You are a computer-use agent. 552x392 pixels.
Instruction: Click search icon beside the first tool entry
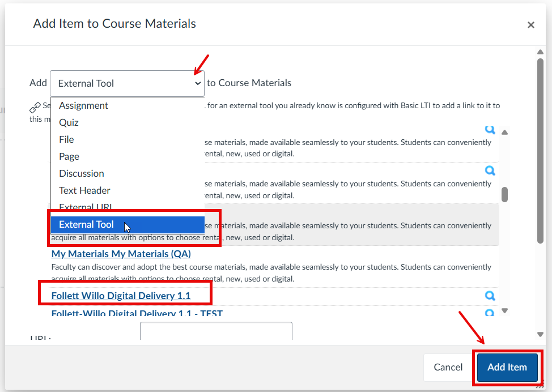490,130
